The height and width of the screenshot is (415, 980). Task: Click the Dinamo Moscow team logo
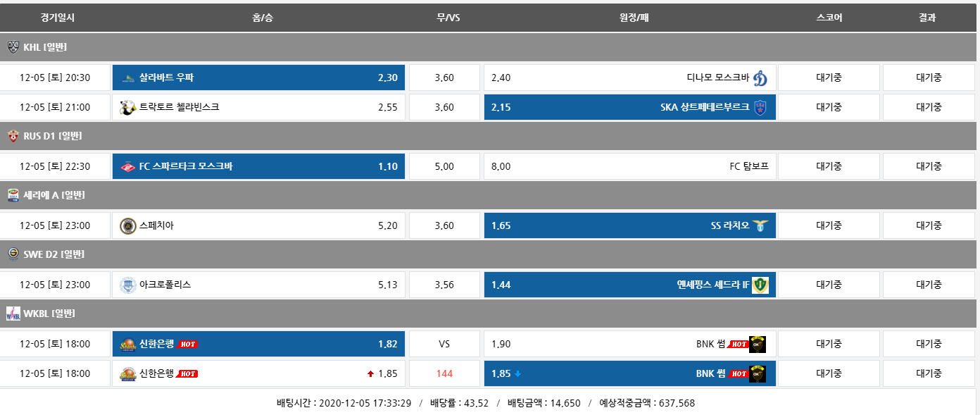[x=760, y=78]
